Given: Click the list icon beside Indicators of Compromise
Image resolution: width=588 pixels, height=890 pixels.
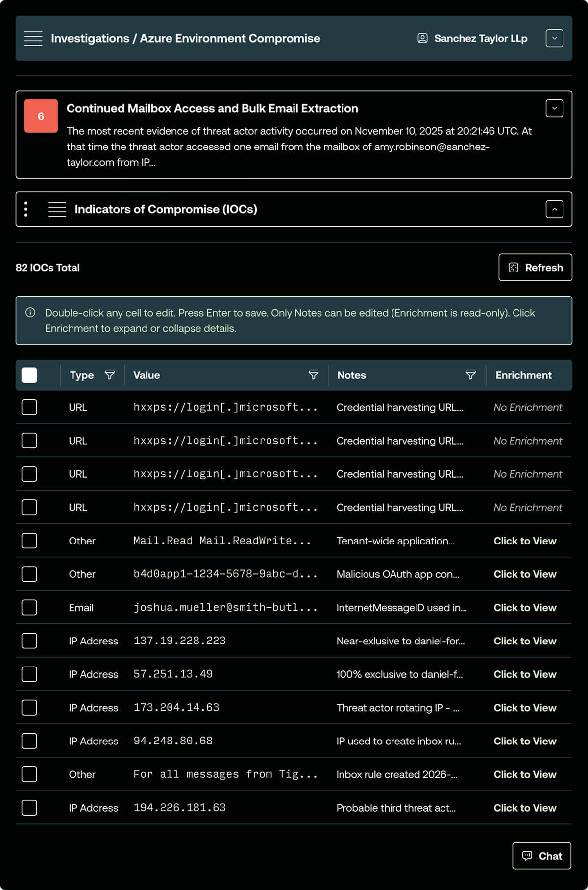Looking at the screenshot, I should [57, 209].
